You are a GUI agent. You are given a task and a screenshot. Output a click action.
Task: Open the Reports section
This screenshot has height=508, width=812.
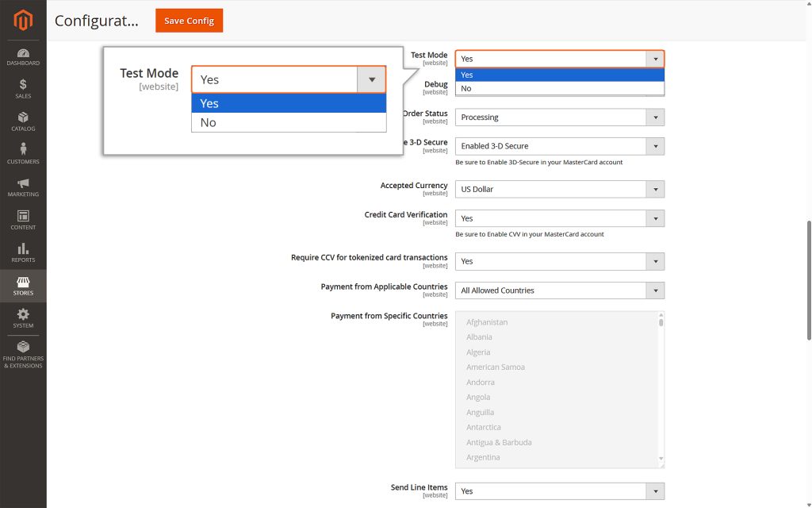[x=22, y=251]
